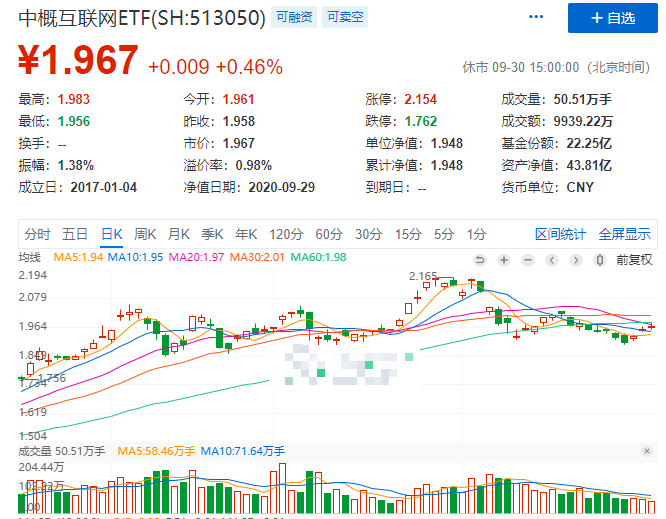This screenshot has width=666, height=519.
Task: Select the 季K chart tab
Action: 212,234
